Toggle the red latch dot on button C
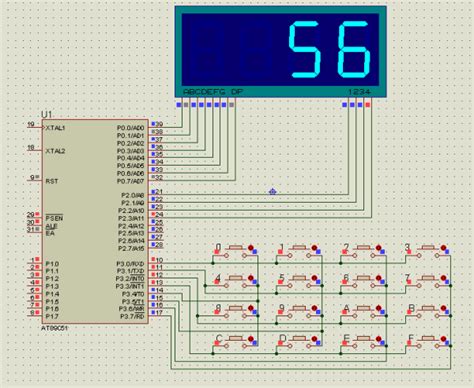The width and height of the screenshot is (474, 388). pyautogui.click(x=251, y=339)
